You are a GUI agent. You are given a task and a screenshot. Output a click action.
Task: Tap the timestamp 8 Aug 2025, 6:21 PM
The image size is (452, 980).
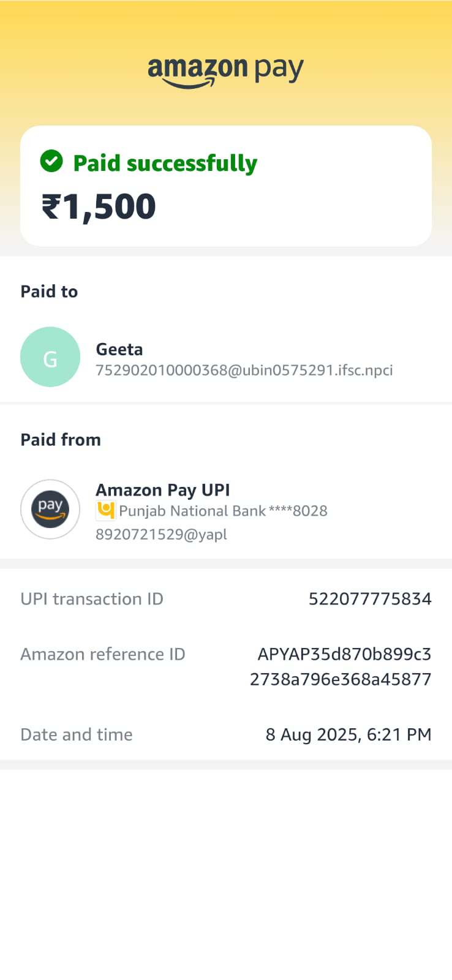[x=348, y=734]
